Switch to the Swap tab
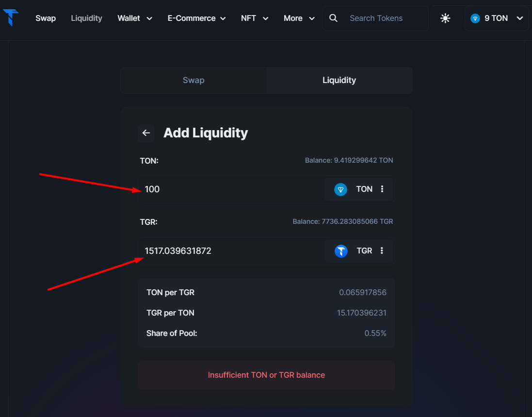Viewport: 532px width, 417px height. tap(193, 80)
